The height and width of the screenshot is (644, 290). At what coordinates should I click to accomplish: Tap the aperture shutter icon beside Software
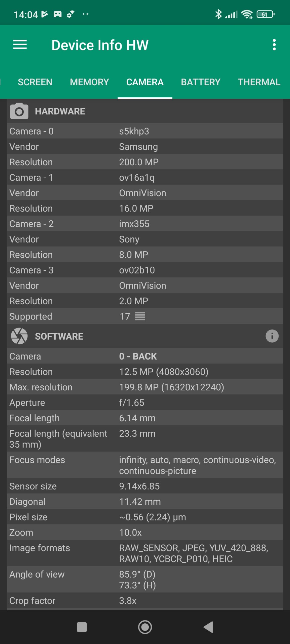pos(19,336)
